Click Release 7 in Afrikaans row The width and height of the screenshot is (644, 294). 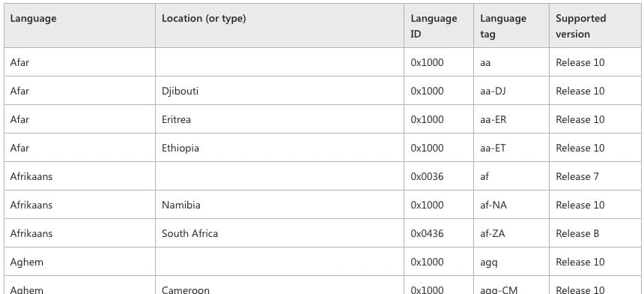(577, 176)
